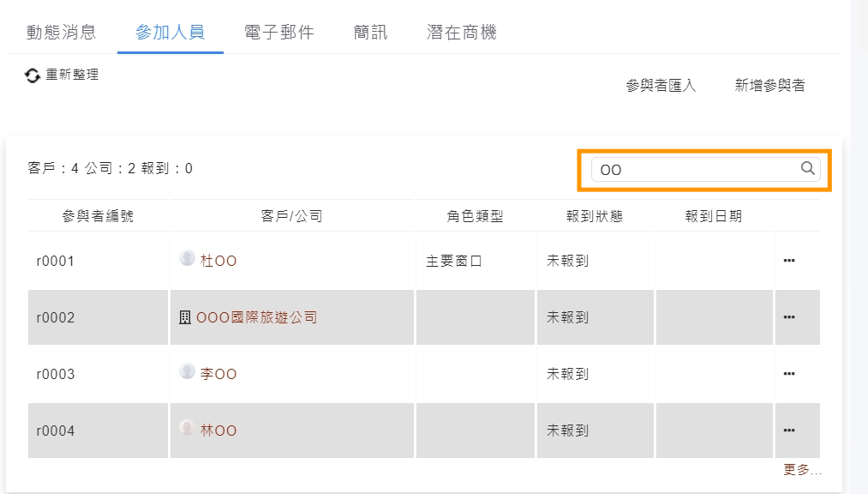Image resolution: width=868 pixels, height=494 pixels.
Task: Open more options for row r0002
Action: [x=789, y=317]
